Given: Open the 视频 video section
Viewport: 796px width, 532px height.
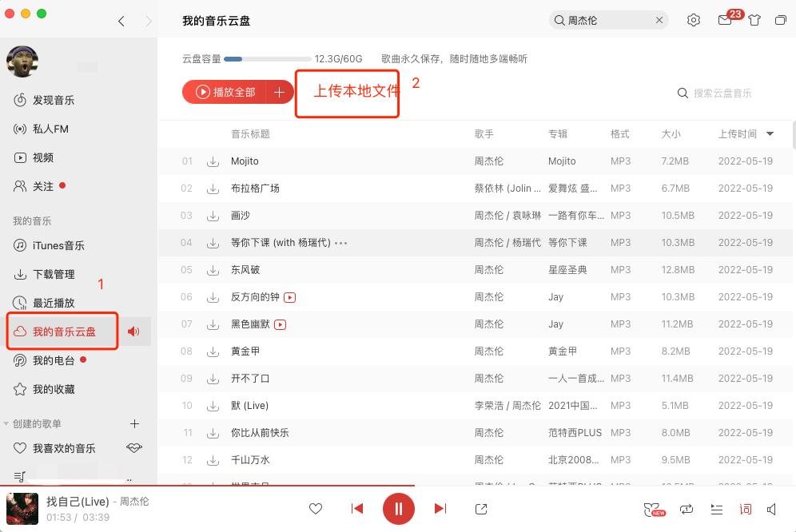Looking at the screenshot, I should [45, 157].
